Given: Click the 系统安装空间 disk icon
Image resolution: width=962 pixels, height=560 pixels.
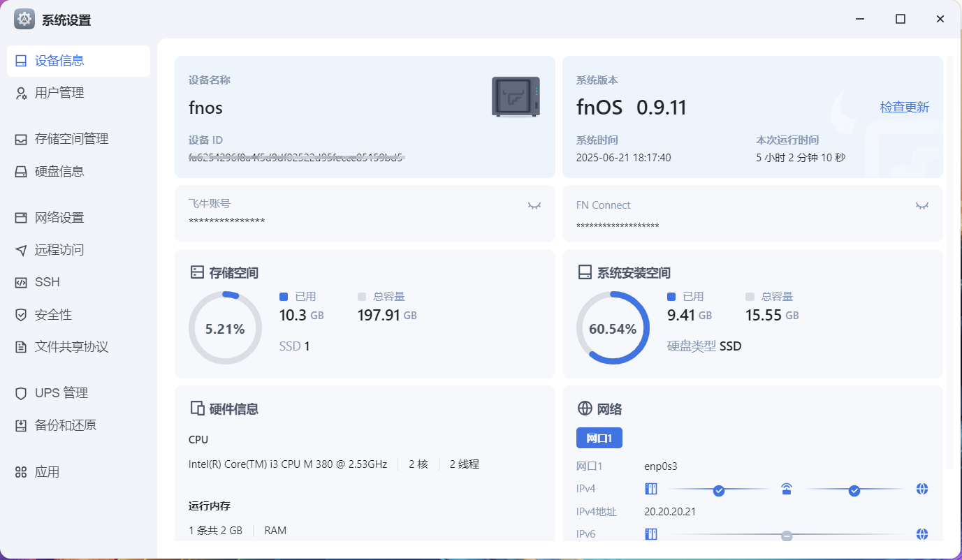Looking at the screenshot, I should [x=585, y=272].
